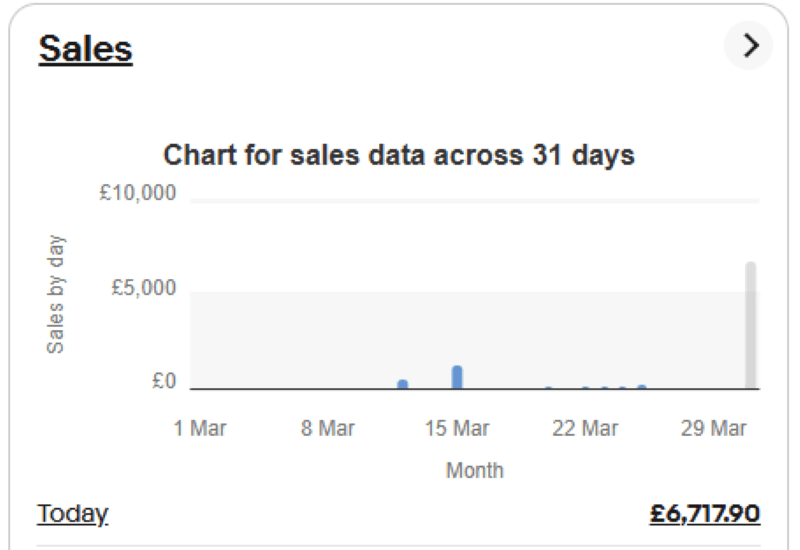
Task: Click the 1 Mar axis label
Action: (200, 428)
